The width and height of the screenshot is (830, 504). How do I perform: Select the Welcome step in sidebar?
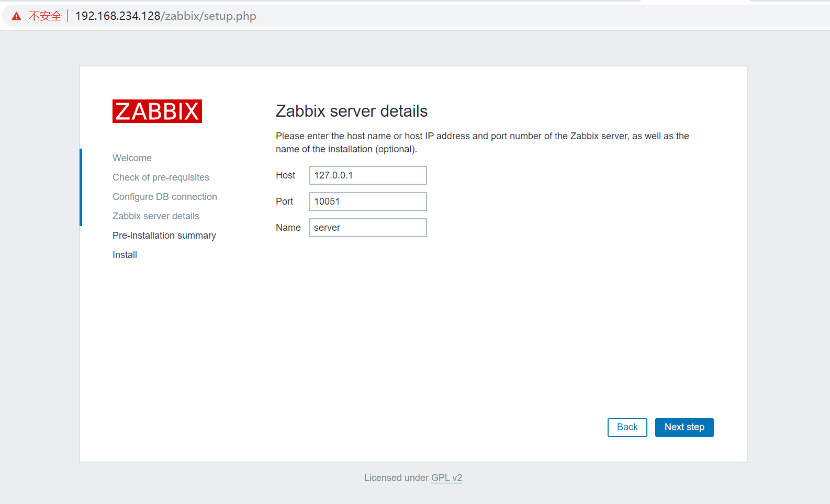pyautogui.click(x=132, y=158)
